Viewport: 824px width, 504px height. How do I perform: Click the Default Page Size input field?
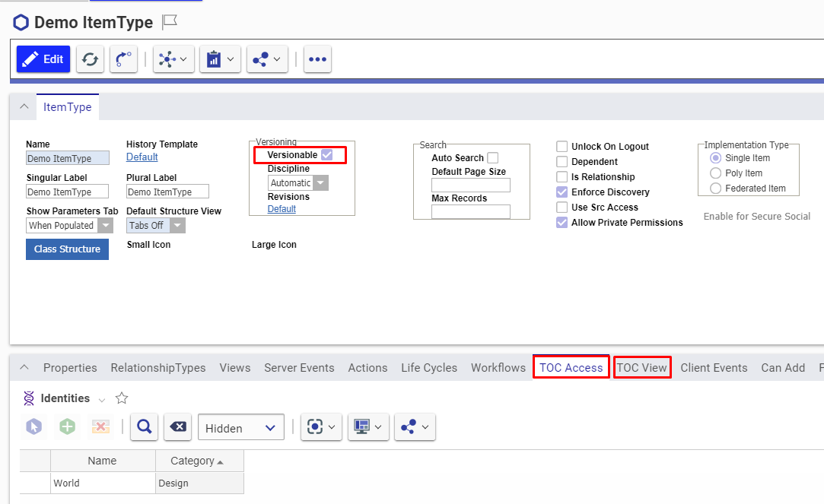point(470,185)
